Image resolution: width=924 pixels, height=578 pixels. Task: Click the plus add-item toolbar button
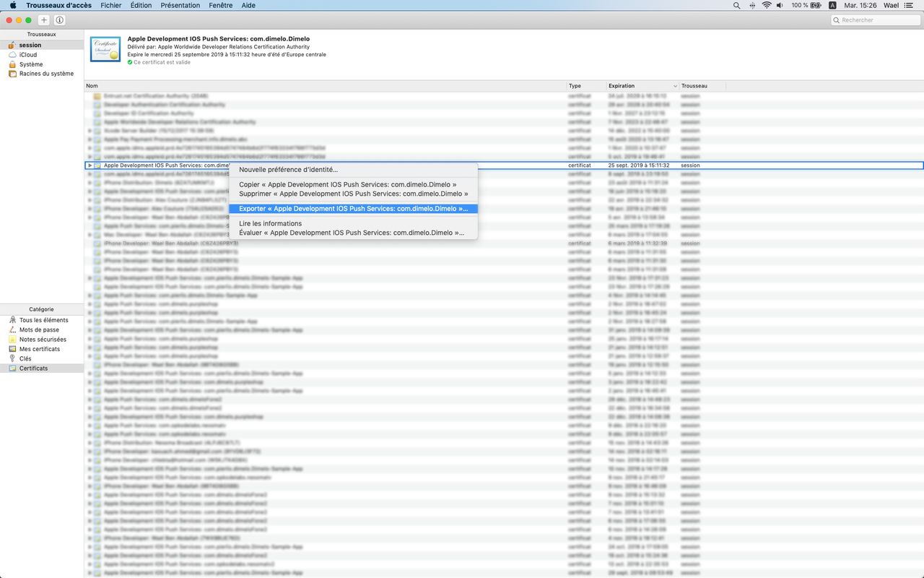[x=44, y=20]
